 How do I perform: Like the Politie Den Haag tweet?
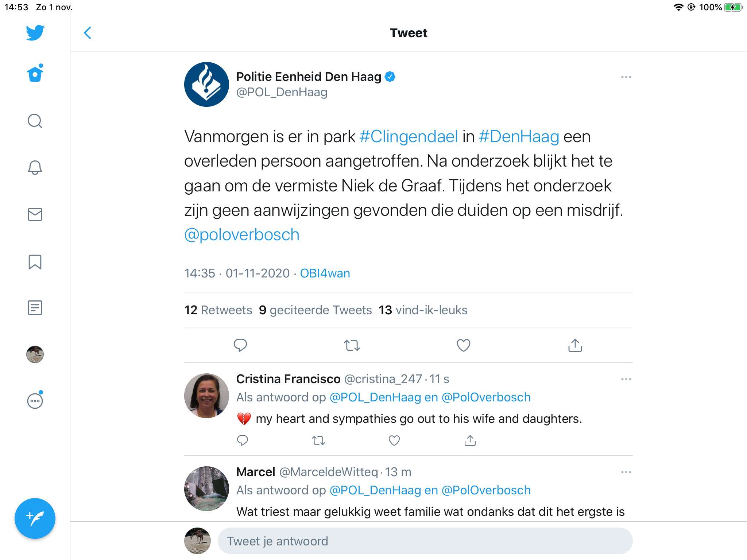tap(463, 345)
